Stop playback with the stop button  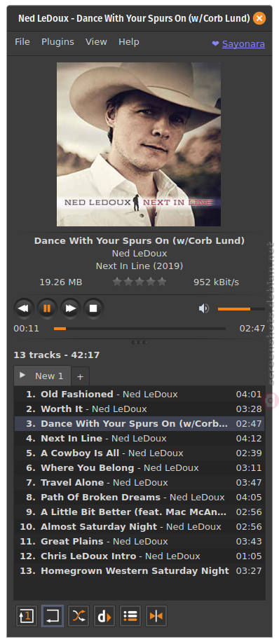[94, 308]
